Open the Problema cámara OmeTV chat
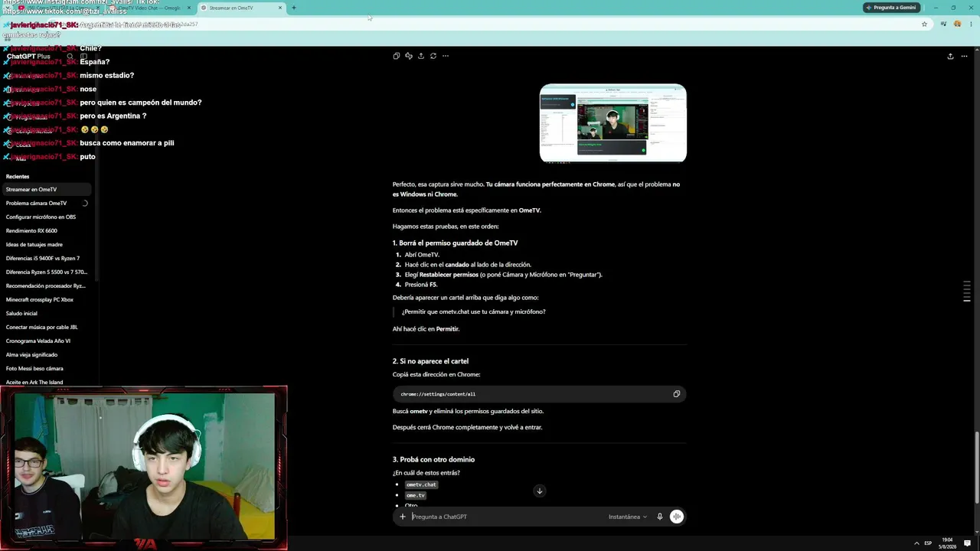Image resolution: width=980 pixels, height=551 pixels. pyautogui.click(x=46, y=203)
